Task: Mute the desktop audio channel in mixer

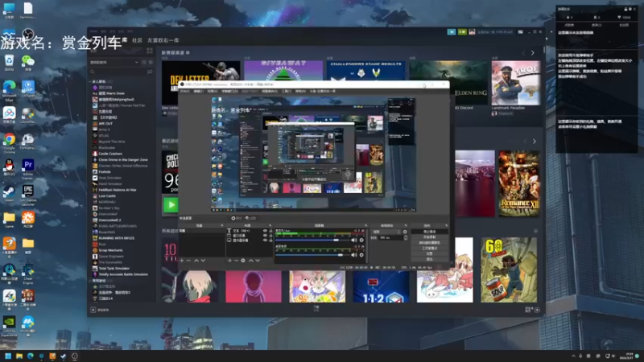Action: pos(354,240)
